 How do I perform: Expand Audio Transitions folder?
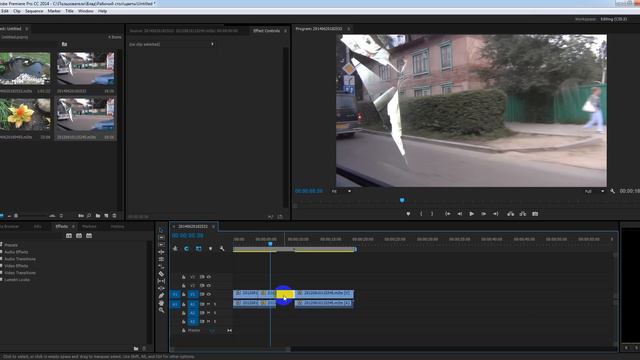tap(1, 259)
